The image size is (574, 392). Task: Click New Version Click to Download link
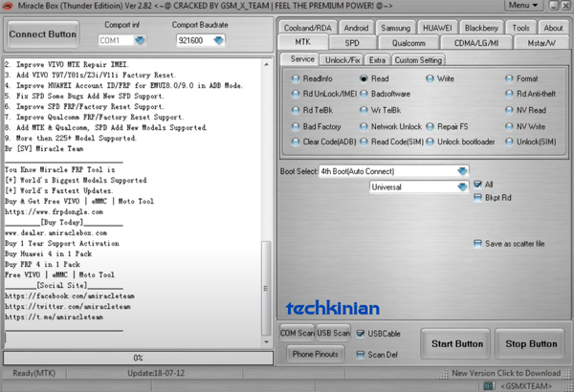pos(506,373)
